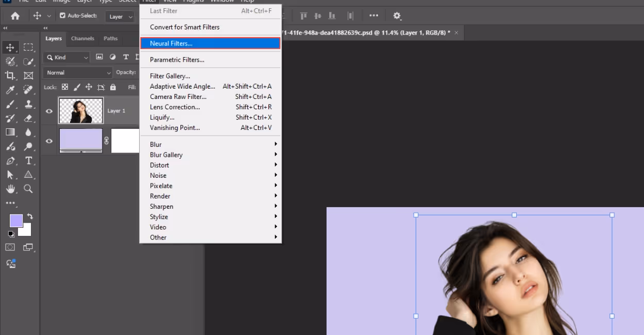Choose Liquify... from the Filter menu
Image resolution: width=644 pixels, height=335 pixels.
point(211,117)
